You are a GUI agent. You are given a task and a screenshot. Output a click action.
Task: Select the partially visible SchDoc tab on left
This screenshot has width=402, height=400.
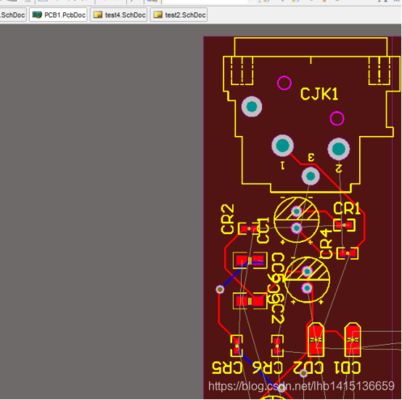(13, 15)
